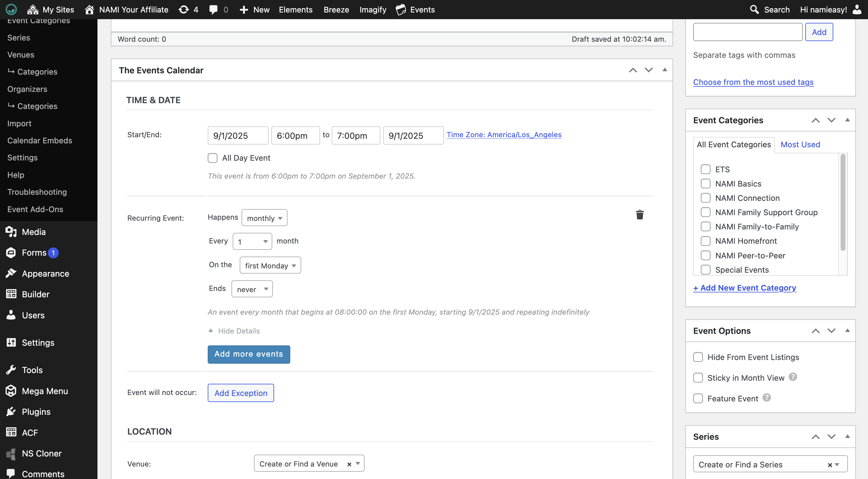Open comments bubble in the admin bar

coord(213,9)
